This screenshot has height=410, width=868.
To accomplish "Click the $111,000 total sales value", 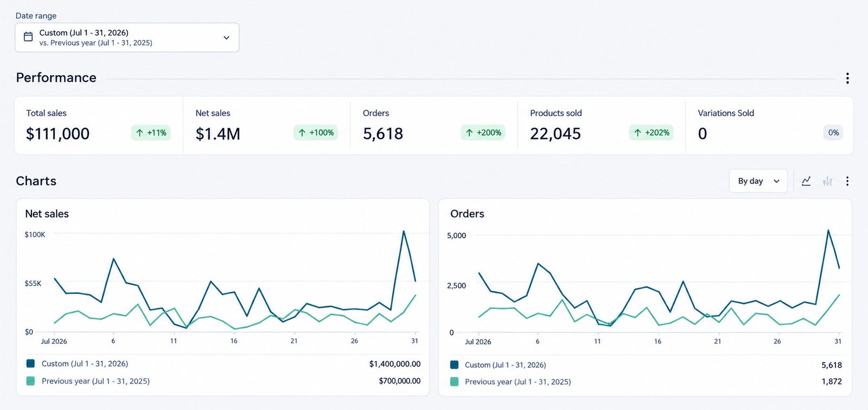I will [58, 134].
